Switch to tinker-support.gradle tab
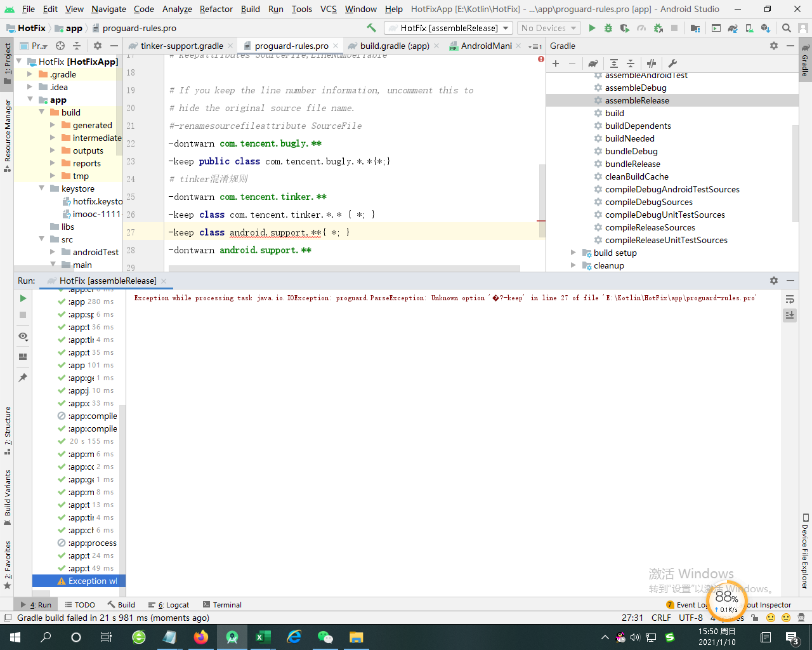Viewport: 812px width, 650px height. 181,46
